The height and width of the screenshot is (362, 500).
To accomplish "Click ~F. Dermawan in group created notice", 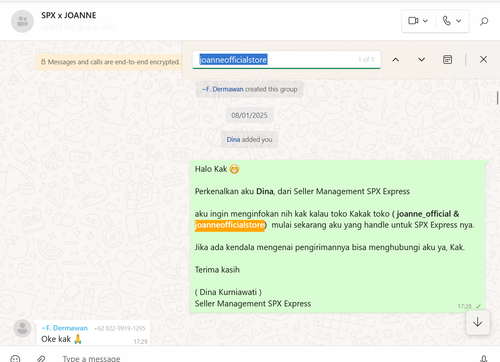I will pos(223,89).
